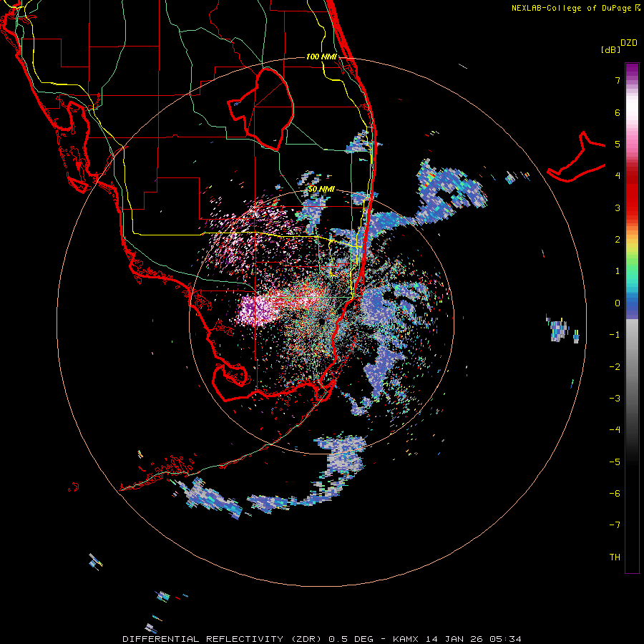Click the DZD product label above color bar

pyautogui.click(x=629, y=43)
